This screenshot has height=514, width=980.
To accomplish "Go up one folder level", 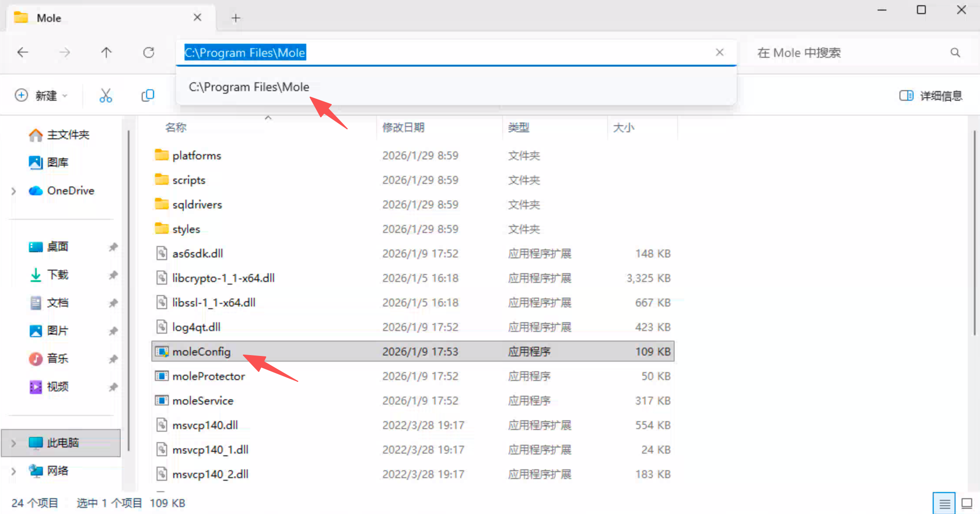I will [106, 53].
